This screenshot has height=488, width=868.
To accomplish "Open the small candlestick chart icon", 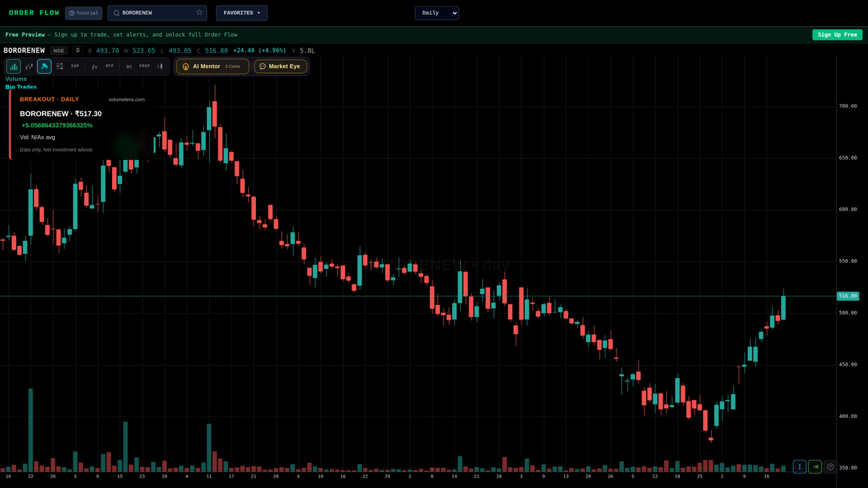I will pos(28,66).
